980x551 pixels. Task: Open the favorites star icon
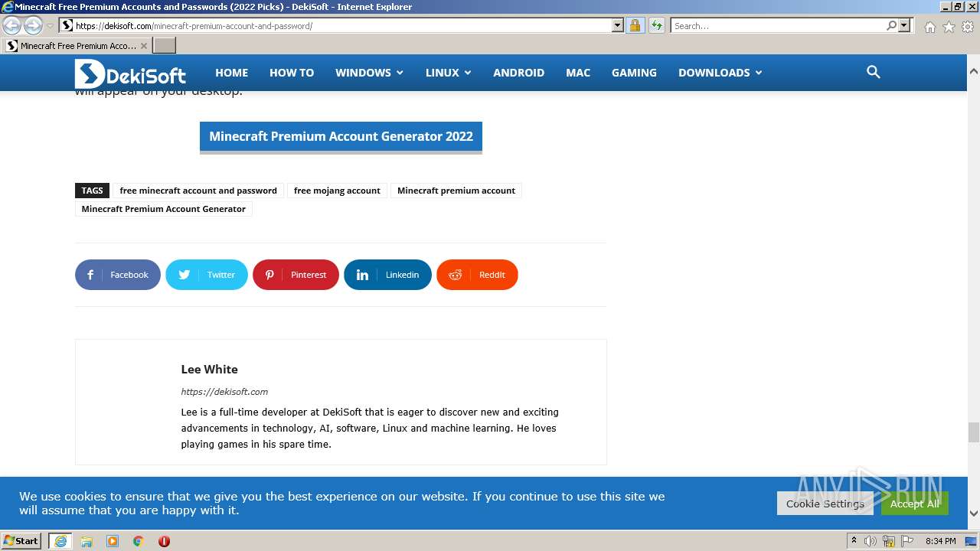click(x=949, y=27)
